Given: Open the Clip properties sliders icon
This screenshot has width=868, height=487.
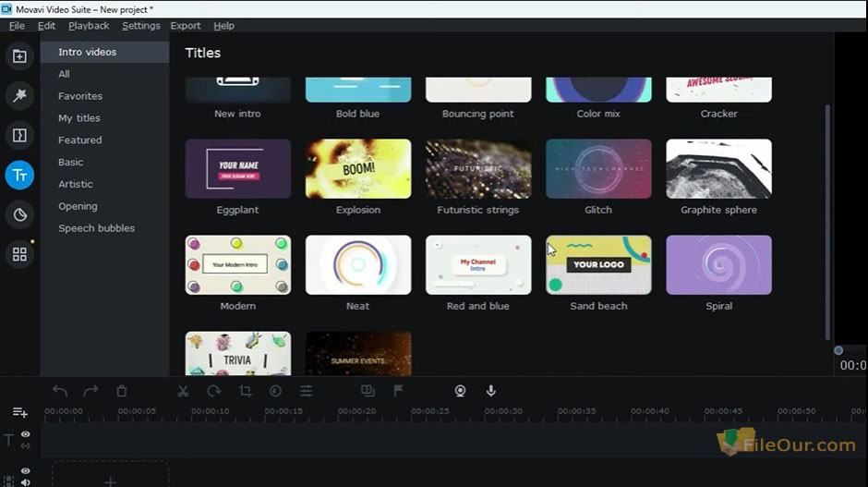Looking at the screenshot, I should coord(307,391).
